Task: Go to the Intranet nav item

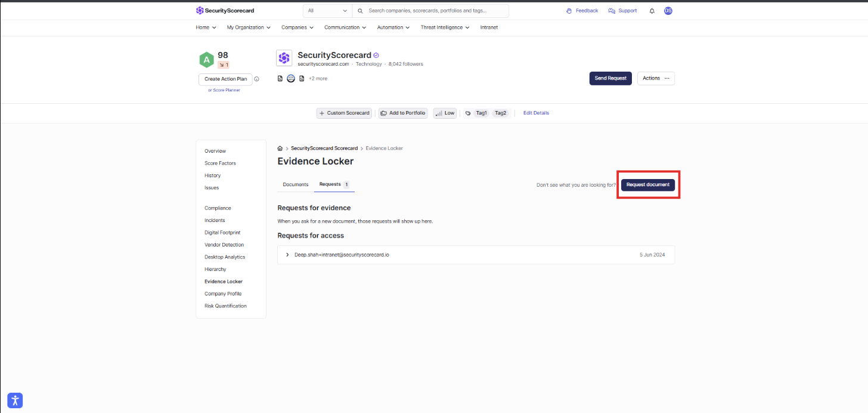Action: point(489,27)
